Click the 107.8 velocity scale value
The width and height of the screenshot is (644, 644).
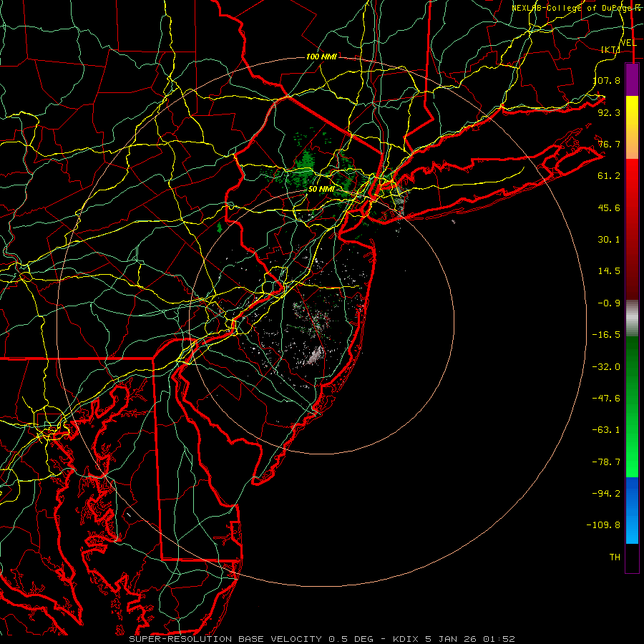coord(607,80)
